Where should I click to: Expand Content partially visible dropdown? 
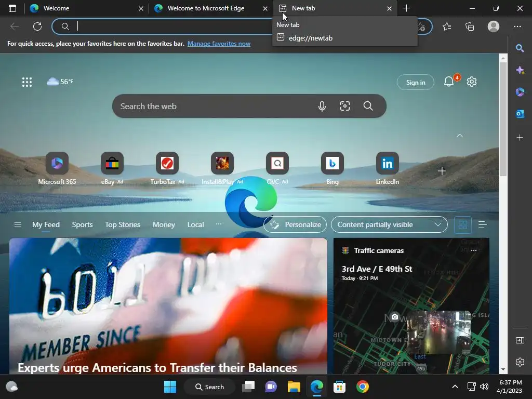click(x=389, y=224)
